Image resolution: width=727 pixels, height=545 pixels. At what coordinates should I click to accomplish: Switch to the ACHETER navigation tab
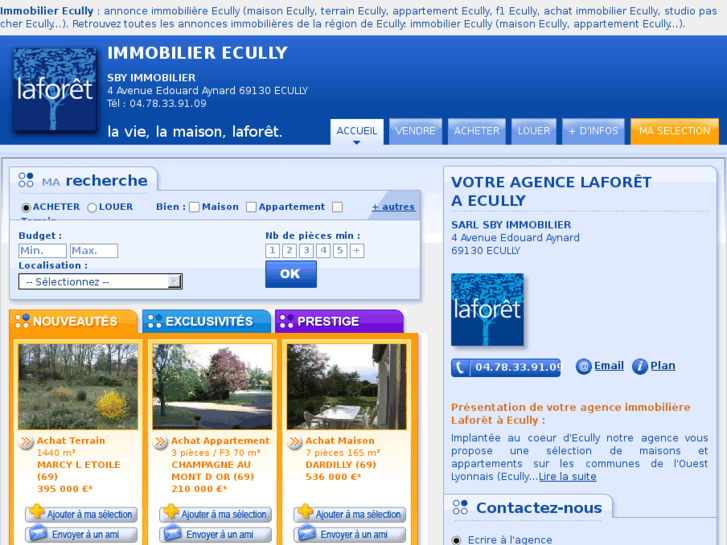pyautogui.click(x=477, y=131)
